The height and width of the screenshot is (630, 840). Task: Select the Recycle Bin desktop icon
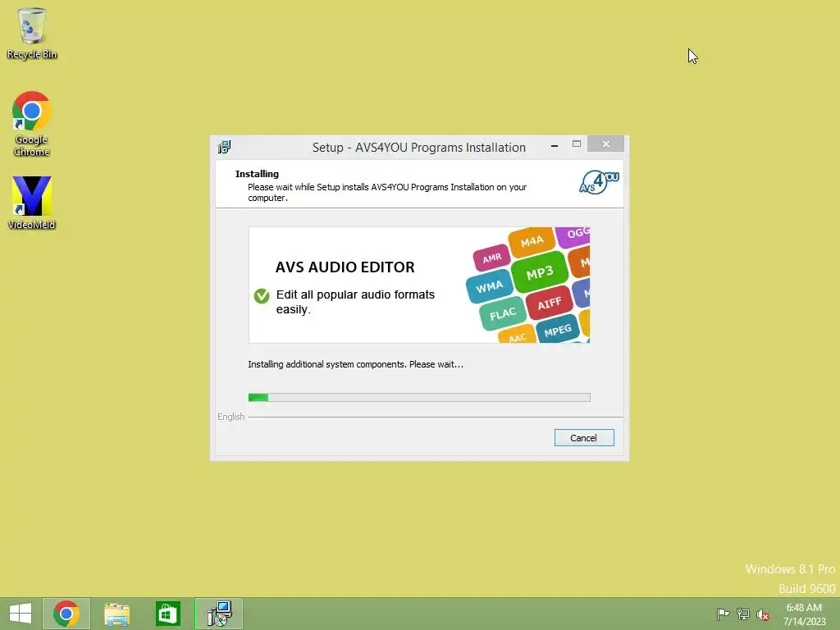click(32, 33)
